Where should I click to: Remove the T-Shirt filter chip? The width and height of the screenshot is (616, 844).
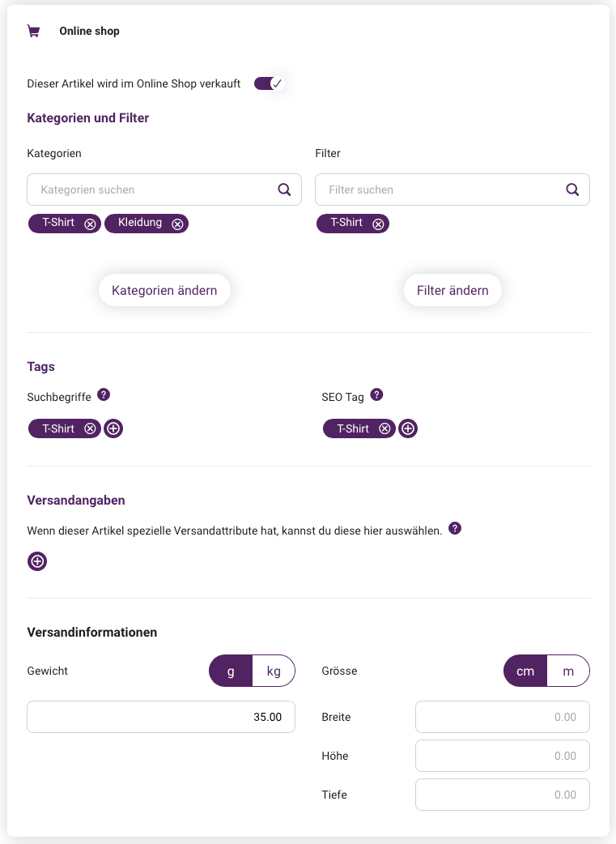click(x=378, y=224)
